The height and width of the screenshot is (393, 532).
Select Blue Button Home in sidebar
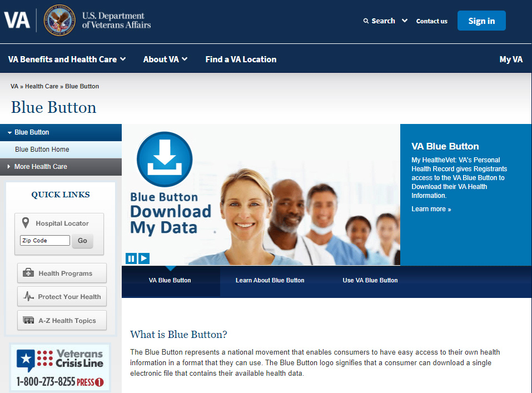61,150
